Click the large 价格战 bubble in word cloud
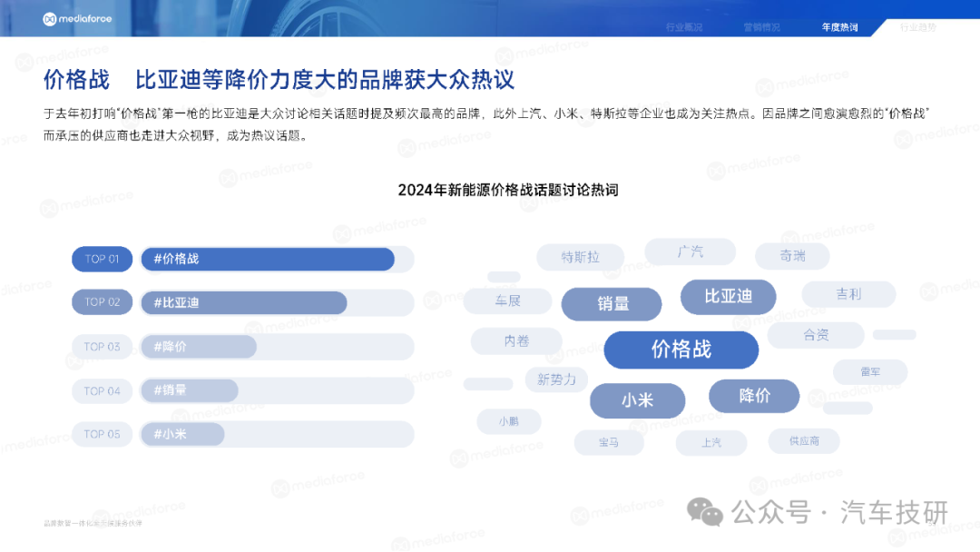This screenshot has width=980, height=552. click(x=681, y=350)
